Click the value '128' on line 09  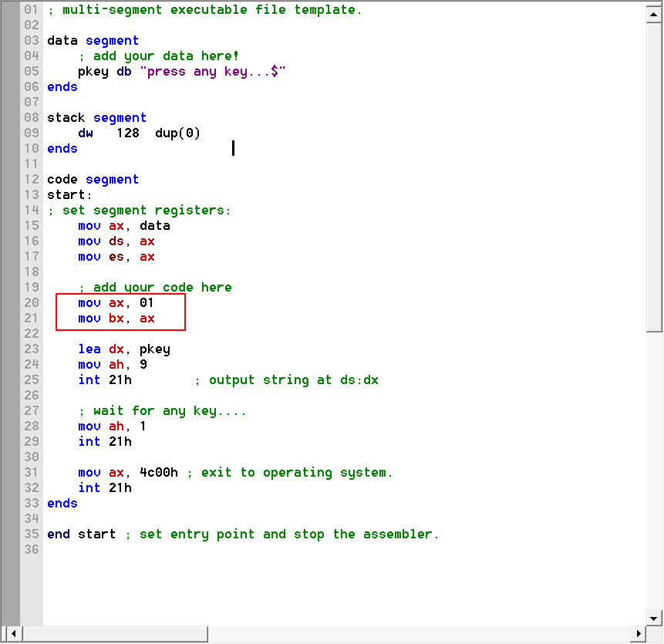[128, 133]
